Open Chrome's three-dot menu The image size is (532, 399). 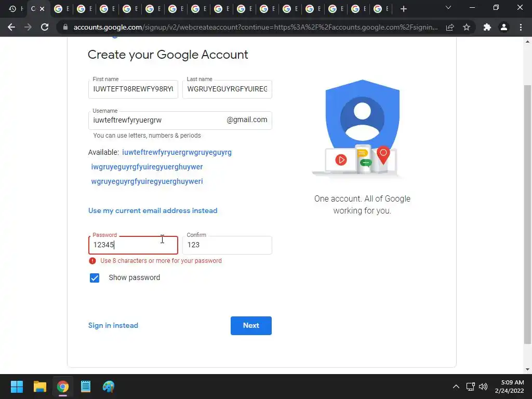521,27
